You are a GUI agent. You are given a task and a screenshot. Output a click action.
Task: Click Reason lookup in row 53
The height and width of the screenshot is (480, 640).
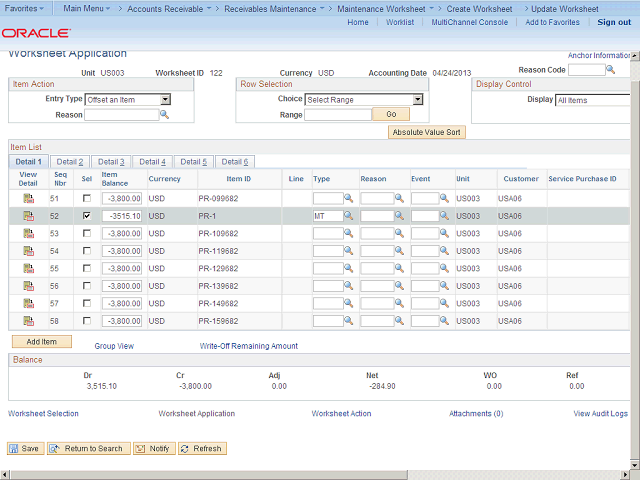click(x=398, y=233)
